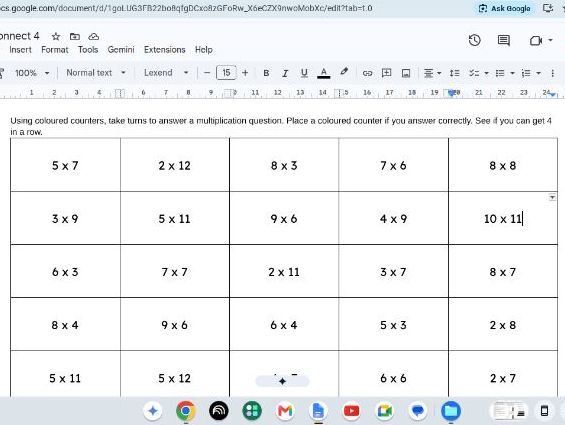Toggle bold formatting
This screenshot has height=425, width=565.
point(266,73)
